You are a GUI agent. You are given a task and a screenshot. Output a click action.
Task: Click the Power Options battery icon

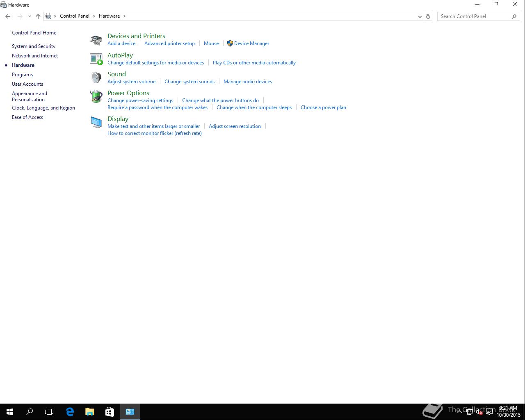click(x=96, y=97)
